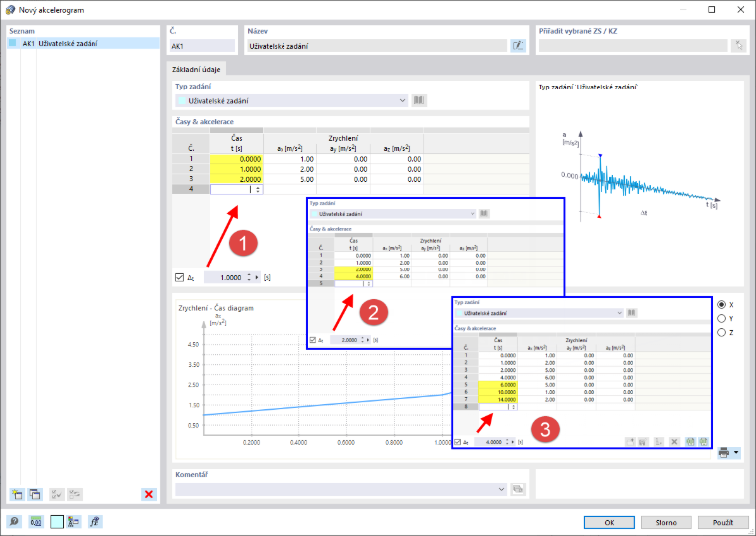Click row 3 az cell 0.00

[x=396, y=179]
